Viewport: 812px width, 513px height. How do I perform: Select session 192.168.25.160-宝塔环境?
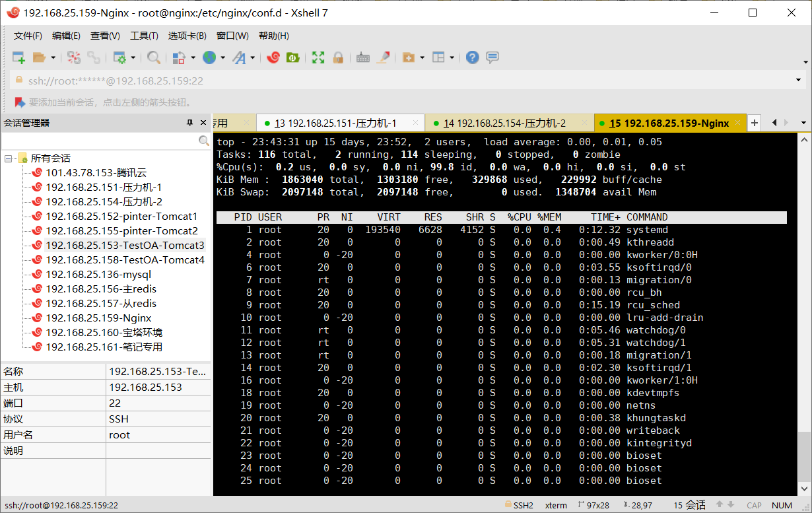point(104,333)
